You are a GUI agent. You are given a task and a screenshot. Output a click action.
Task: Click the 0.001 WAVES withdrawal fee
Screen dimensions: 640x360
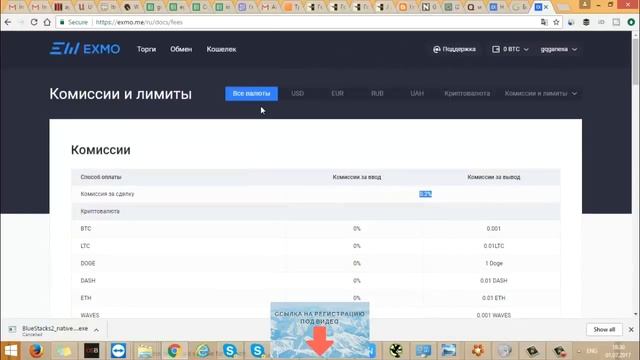[493, 315]
